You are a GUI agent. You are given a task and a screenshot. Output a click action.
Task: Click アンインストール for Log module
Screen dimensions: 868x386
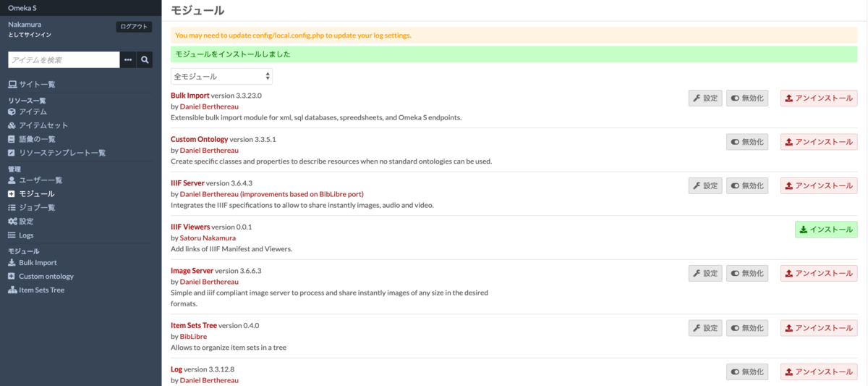pos(819,372)
